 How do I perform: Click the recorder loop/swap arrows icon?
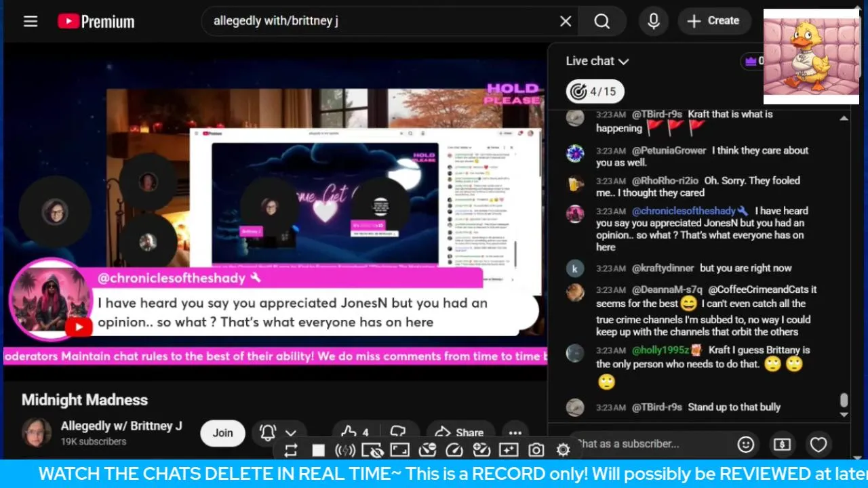(292, 450)
